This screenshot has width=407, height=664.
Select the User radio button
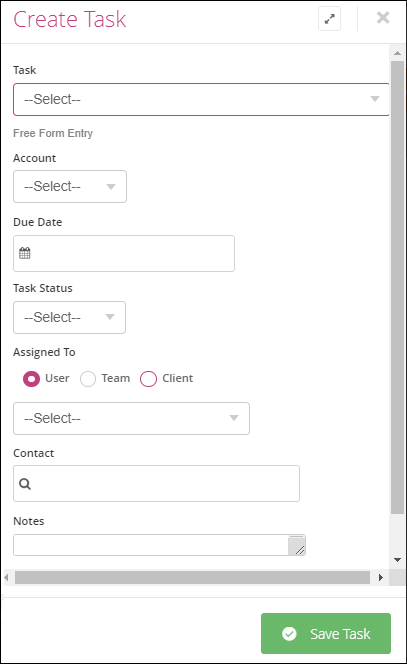click(x=31, y=379)
